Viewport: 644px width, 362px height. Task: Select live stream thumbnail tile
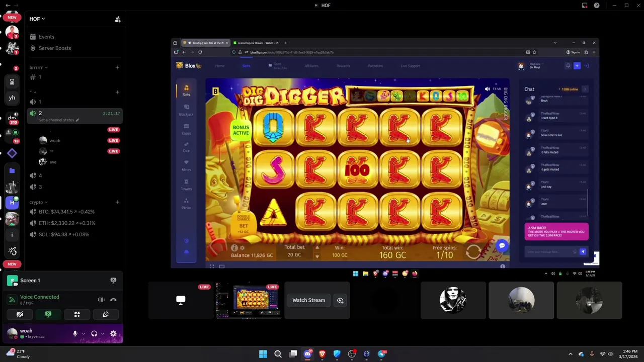point(249,301)
